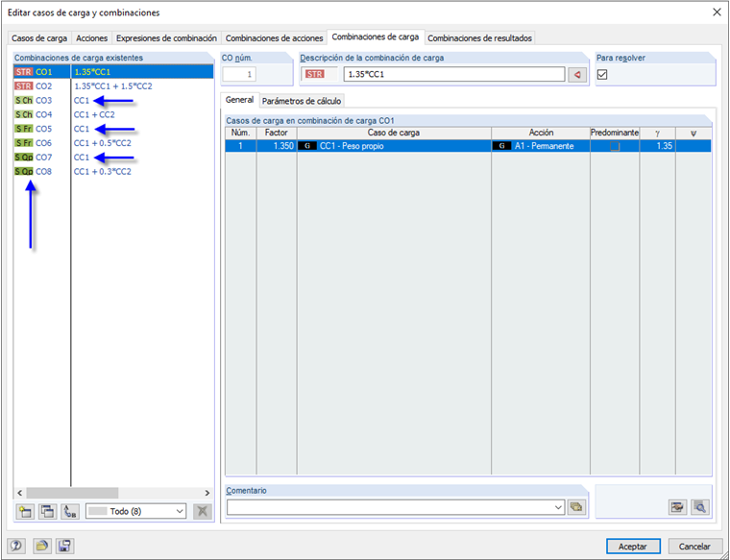Viewport: 730px width, 560px height.
Task: Click the list scroll right arrow
Action: click(x=207, y=493)
